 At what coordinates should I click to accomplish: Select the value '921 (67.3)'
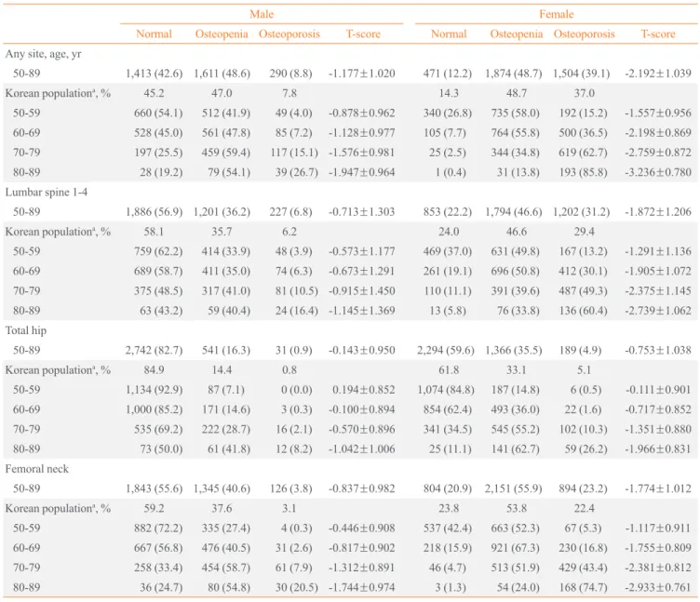515,548
